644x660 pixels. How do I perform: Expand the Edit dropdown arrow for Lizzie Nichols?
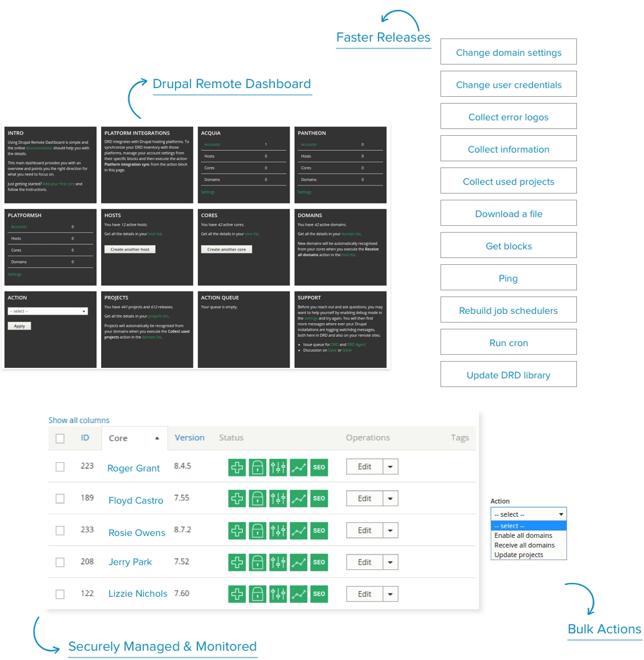click(x=391, y=594)
